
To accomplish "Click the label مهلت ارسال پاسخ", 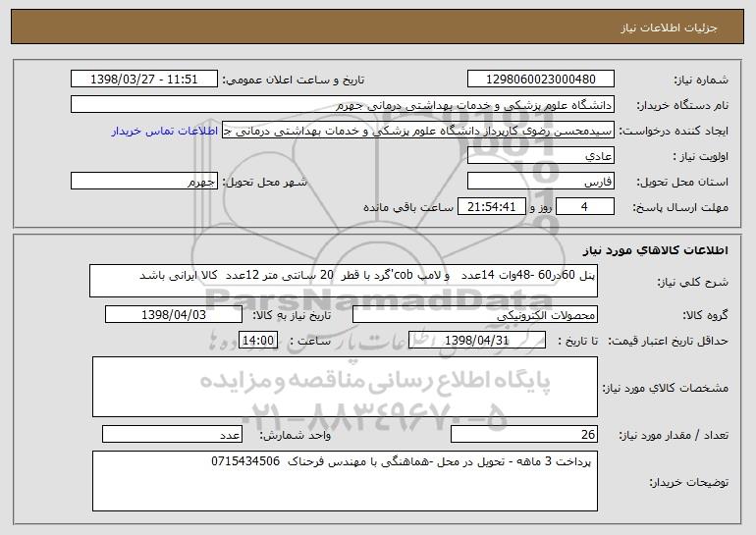I will (680, 208).
